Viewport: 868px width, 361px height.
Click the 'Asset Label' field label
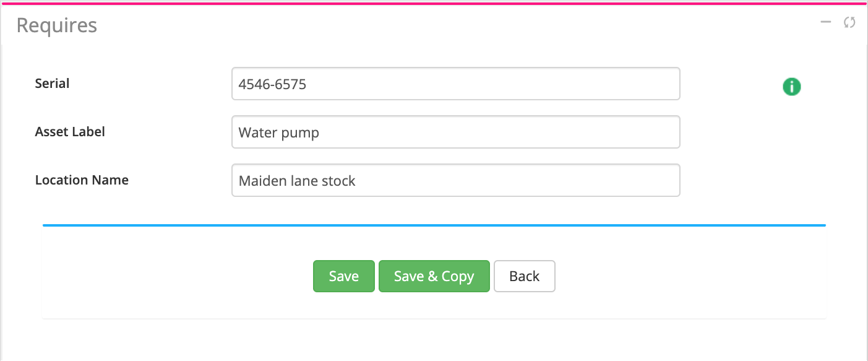70,132
